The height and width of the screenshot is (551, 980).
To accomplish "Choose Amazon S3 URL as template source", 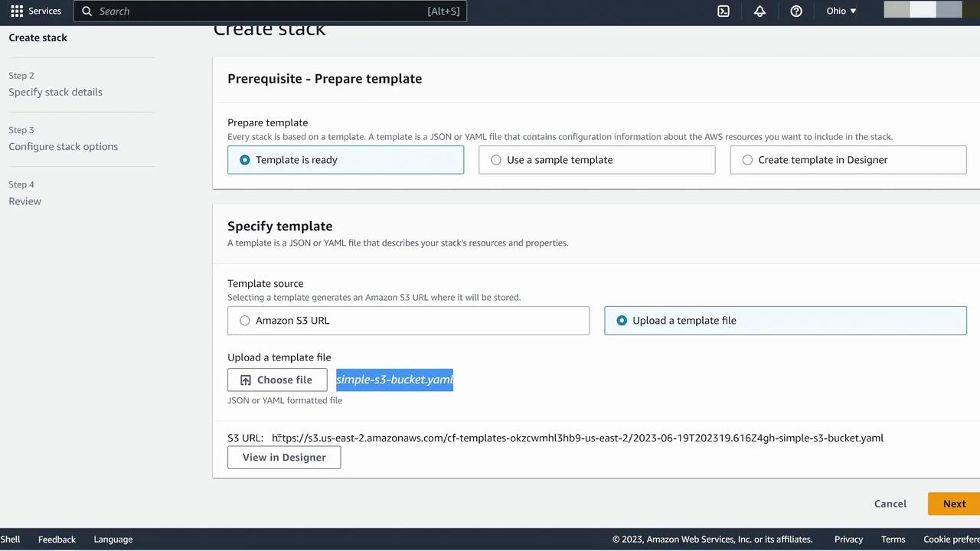I will (x=245, y=321).
